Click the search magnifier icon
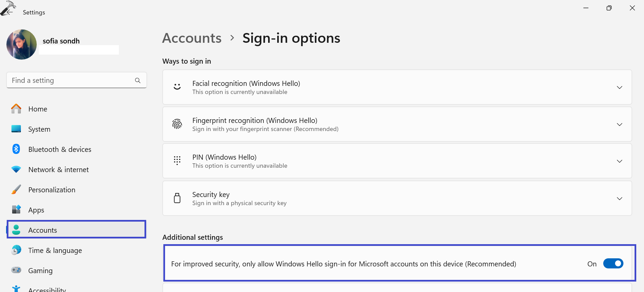 tap(137, 80)
